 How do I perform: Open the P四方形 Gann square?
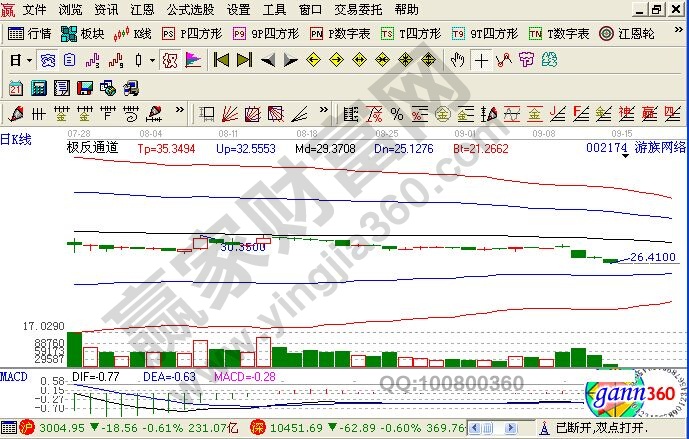coord(192,34)
